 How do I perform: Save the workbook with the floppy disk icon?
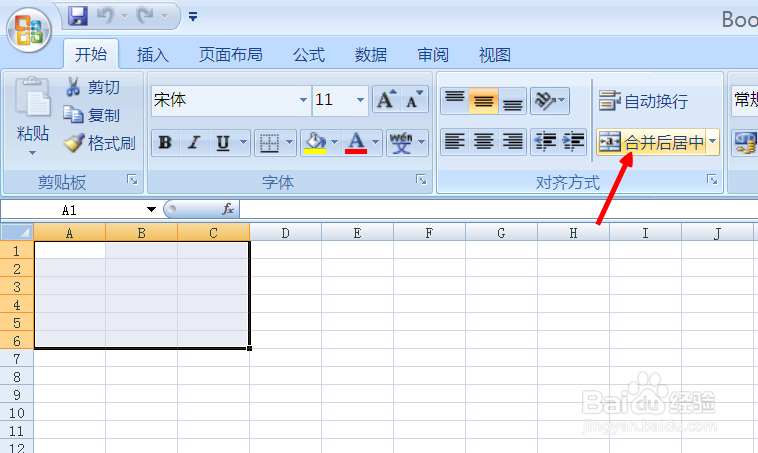(77, 16)
